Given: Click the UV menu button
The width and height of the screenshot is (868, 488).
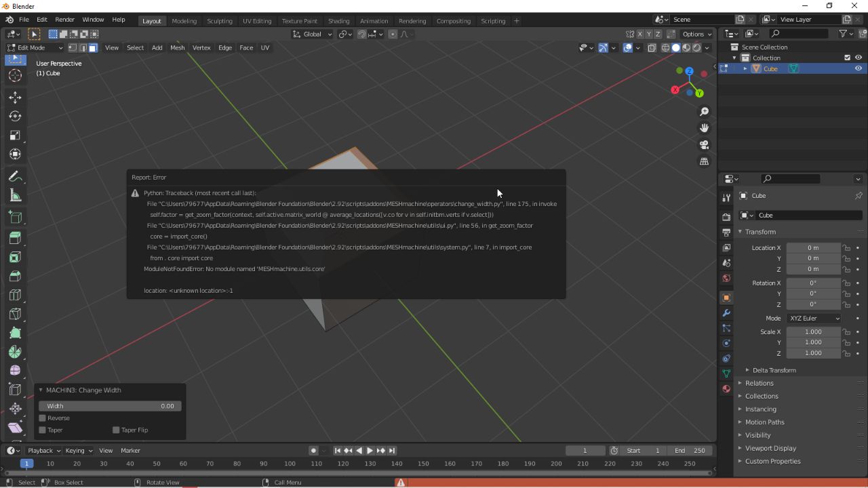Looking at the screenshot, I should coord(264,47).
